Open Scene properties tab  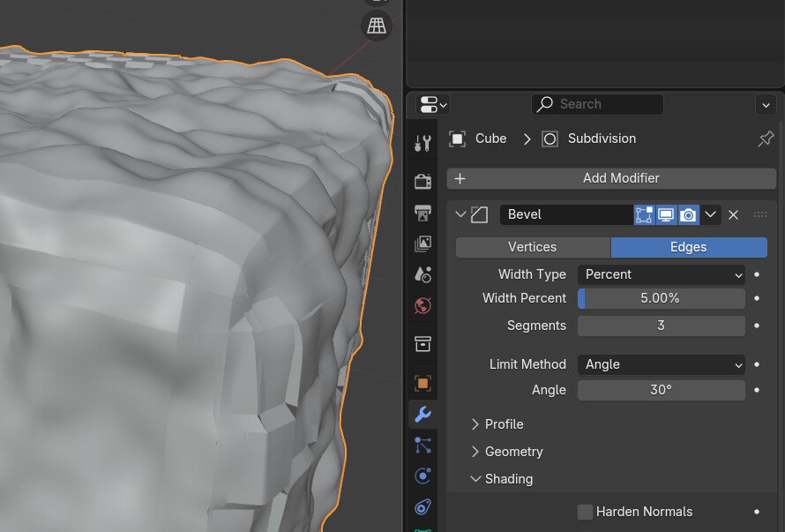pyautogui.click(x=423, y=274)
